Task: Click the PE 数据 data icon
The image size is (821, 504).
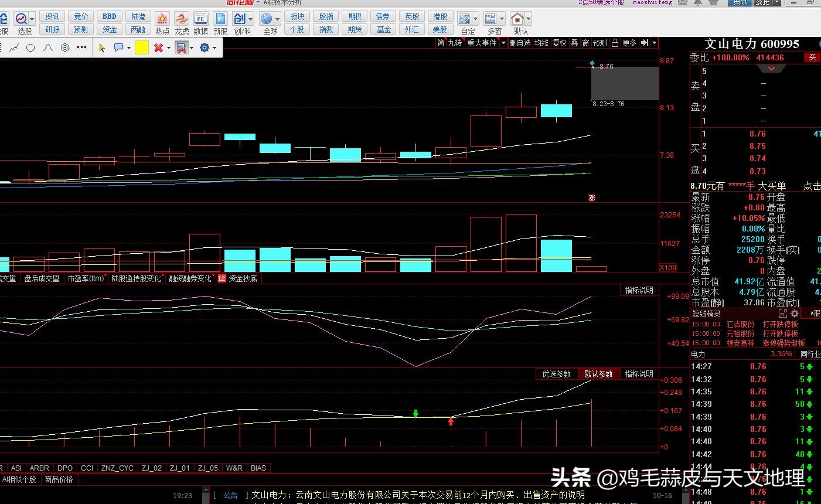Action: pos(200,23)
